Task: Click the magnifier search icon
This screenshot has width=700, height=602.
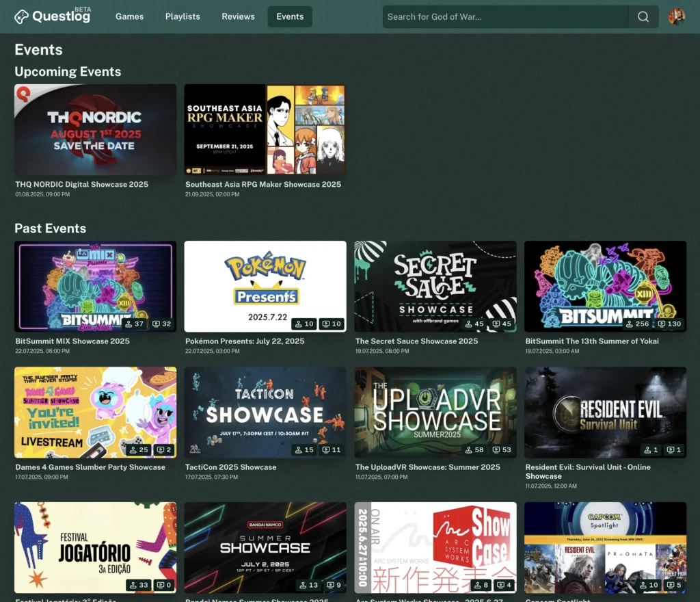Action: coord(643,17)
